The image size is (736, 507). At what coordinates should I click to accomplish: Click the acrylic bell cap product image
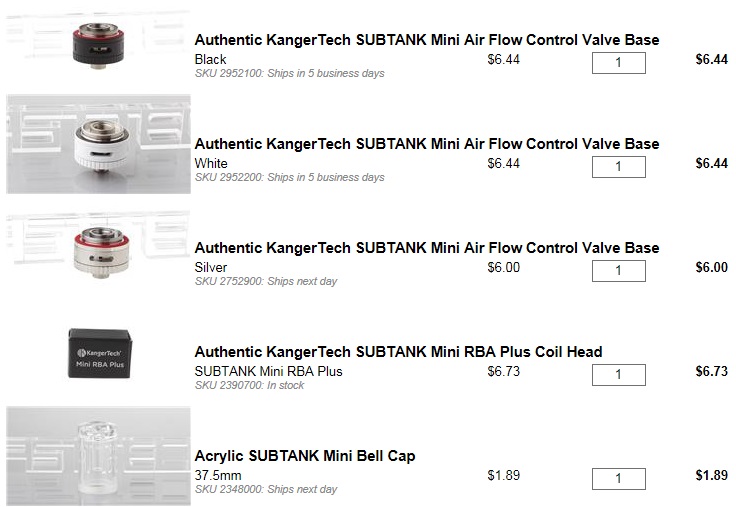98,457
